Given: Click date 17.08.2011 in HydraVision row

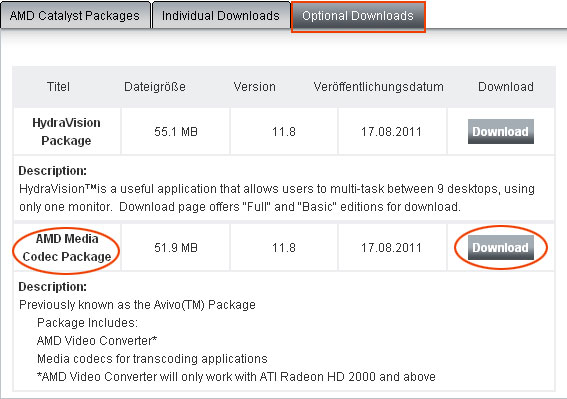Looking at the screenshot, I should pyautogui.click(x=391, y=131).
